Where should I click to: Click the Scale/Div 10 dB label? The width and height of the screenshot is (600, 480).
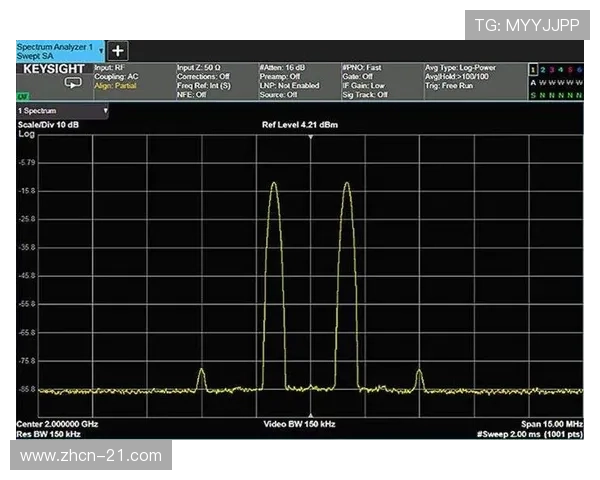click(x=50, y=124)
